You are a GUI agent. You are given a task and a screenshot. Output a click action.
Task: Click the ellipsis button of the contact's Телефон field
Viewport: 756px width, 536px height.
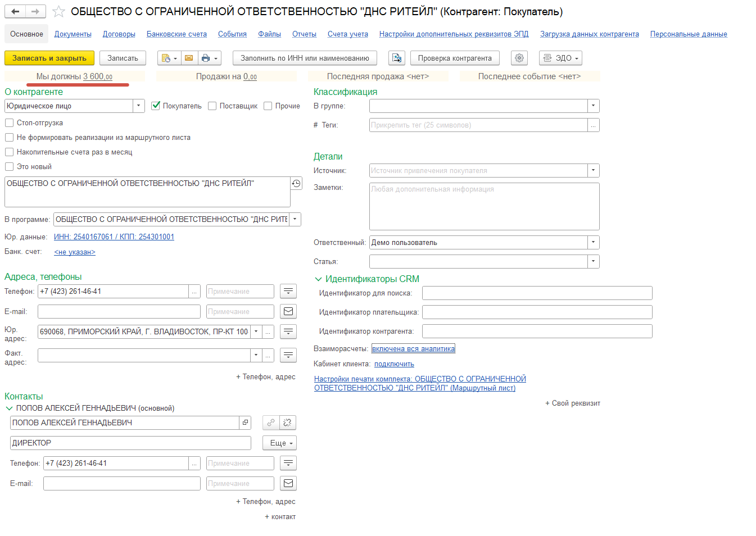point(194,464)
